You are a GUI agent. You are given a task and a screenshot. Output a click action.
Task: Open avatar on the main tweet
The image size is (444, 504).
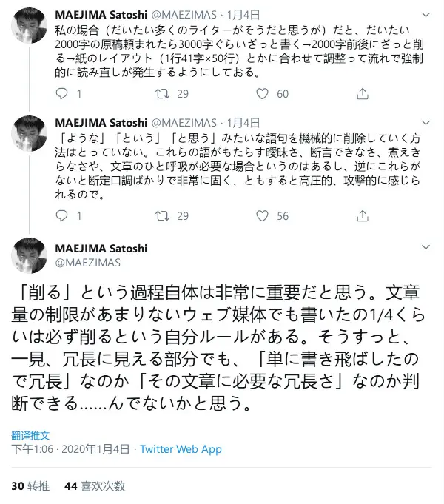(30, 255)
